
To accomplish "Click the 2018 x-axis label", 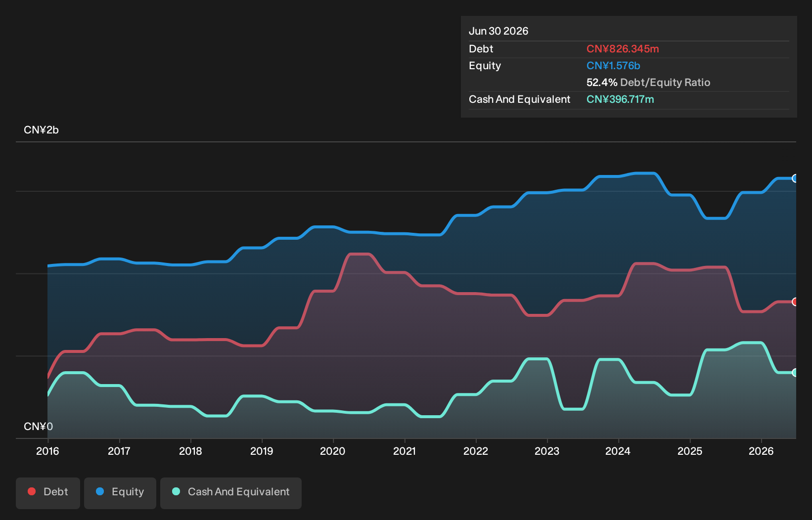I will tap(190, 451).
